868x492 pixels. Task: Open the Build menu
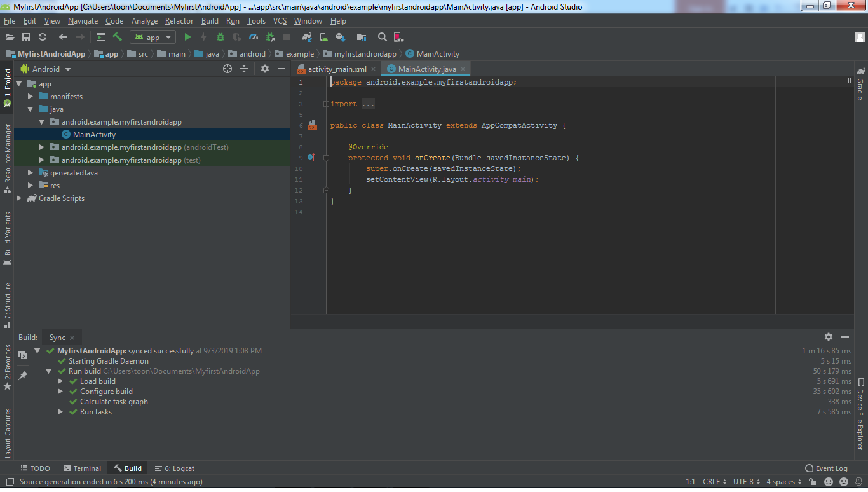pos(210,20)
